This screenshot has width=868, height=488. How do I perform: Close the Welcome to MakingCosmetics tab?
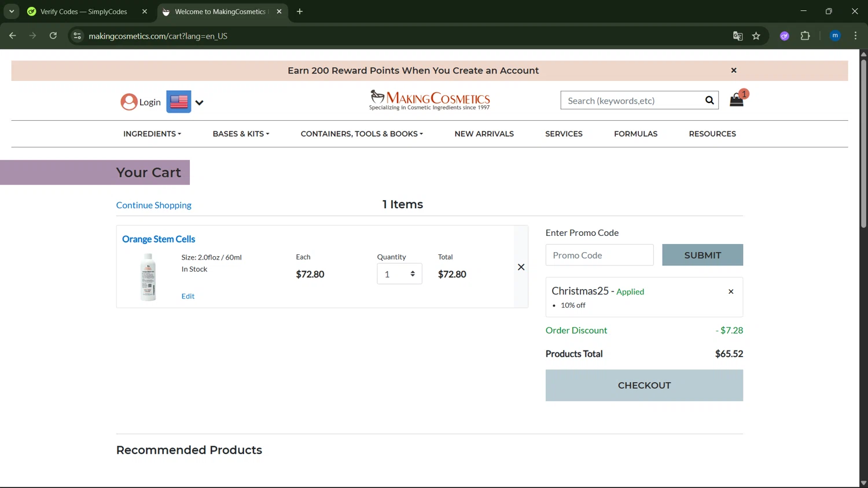pyautogui.click(x=279, y=12)
